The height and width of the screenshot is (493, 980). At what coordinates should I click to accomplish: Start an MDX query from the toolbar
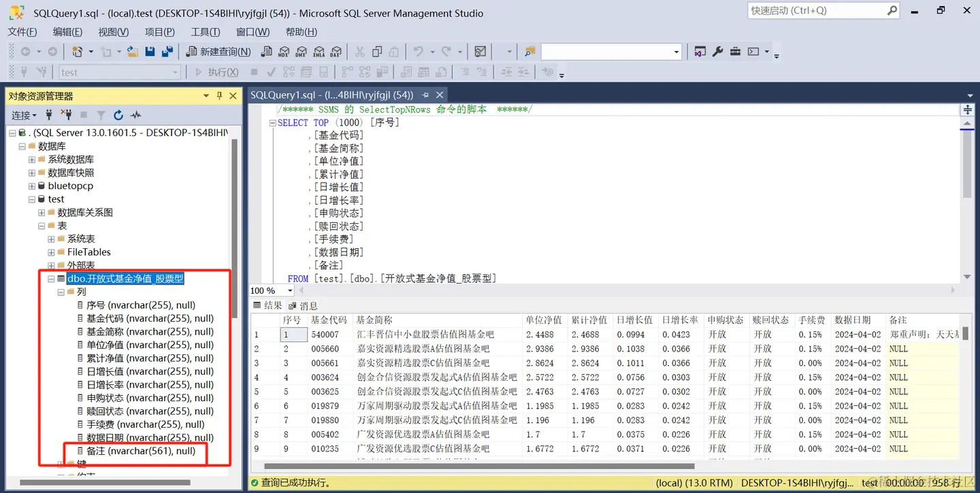tap(284, 52)
